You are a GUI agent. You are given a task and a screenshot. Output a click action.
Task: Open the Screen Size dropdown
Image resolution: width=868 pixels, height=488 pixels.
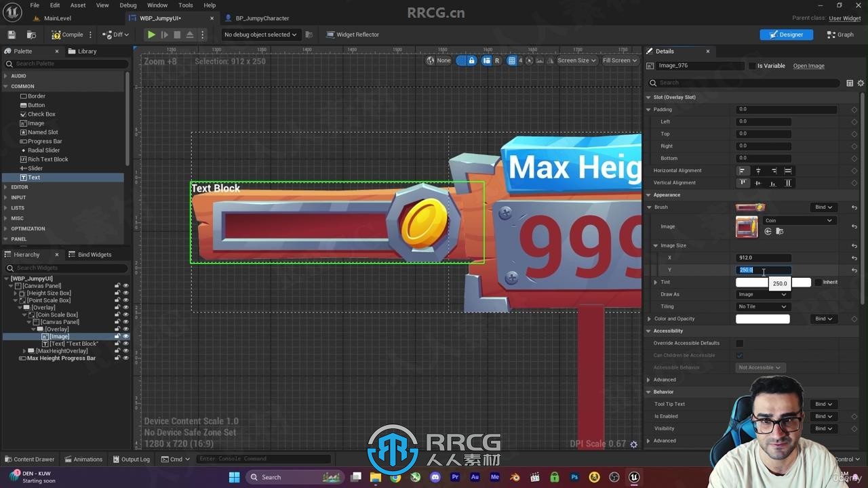576,60
